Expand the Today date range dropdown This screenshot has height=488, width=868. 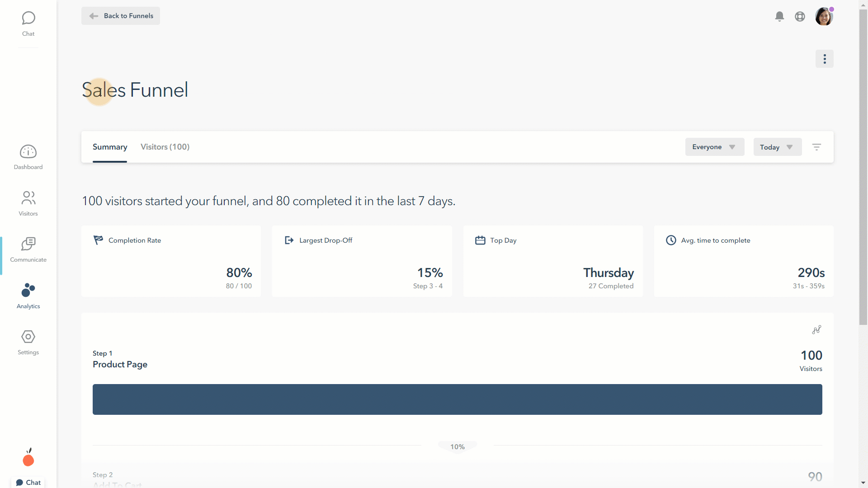pos(778,147)
